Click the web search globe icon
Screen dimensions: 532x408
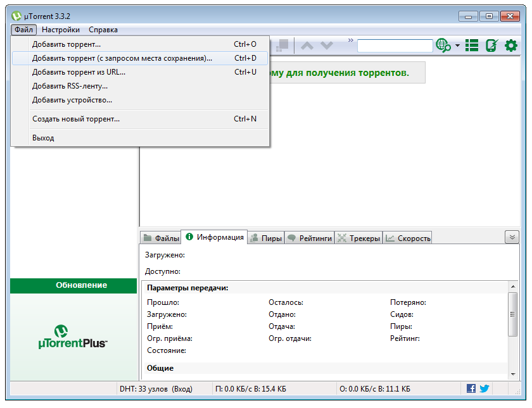[x=443, y=46]
